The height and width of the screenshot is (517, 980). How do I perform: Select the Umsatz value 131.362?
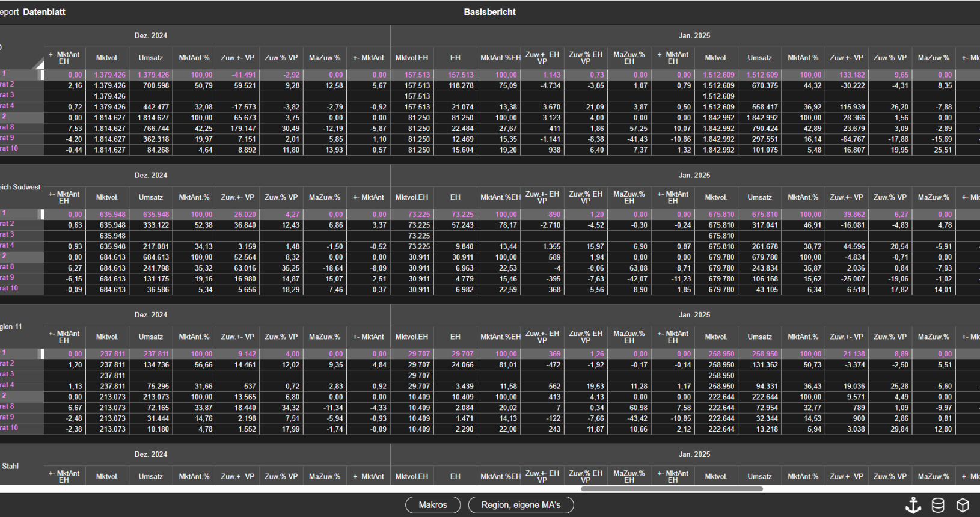[760, 365]
